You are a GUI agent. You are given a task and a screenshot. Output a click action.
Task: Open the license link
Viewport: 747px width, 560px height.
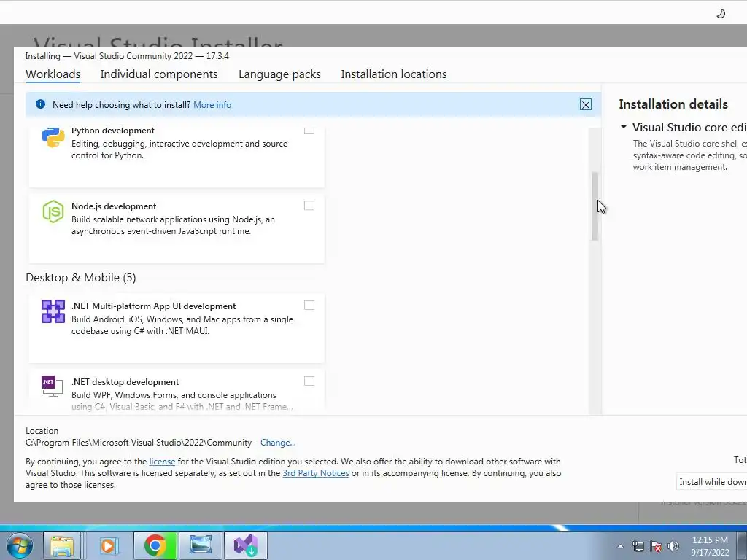pos(162,462)
